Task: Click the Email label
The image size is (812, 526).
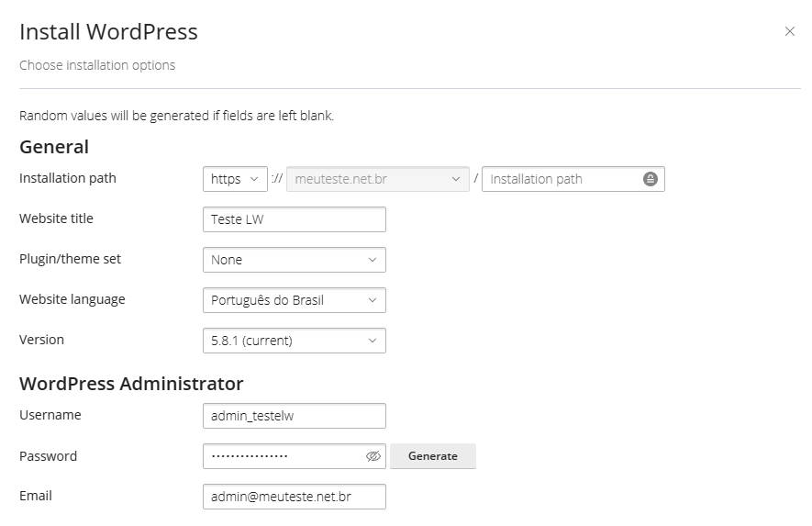Action: tap(36, 496)
